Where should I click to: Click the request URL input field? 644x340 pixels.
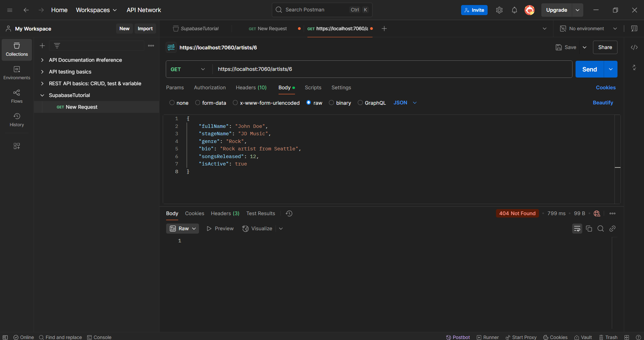click(392, 69)
